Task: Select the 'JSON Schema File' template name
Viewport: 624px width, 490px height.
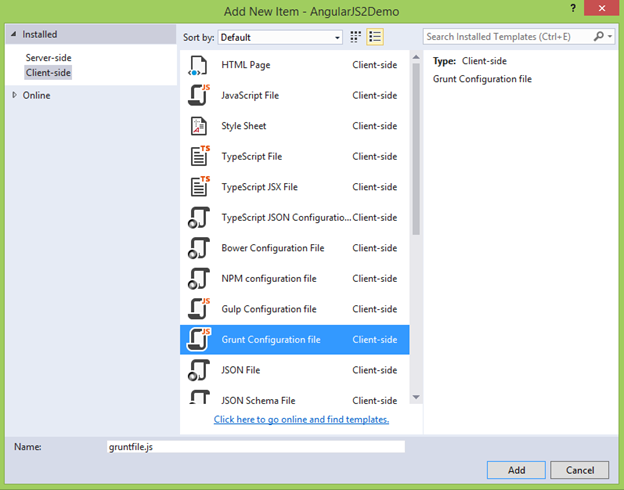Action: (x=258, y=400)
